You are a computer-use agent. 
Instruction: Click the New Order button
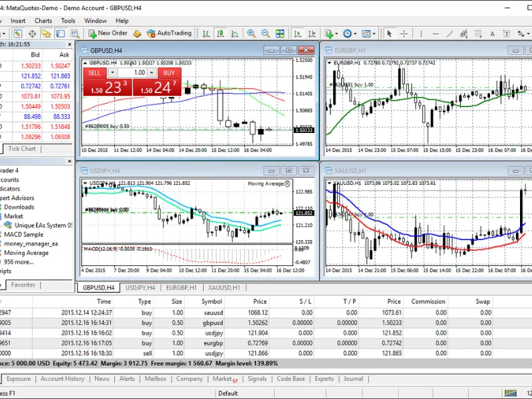(x=108, y=33)
